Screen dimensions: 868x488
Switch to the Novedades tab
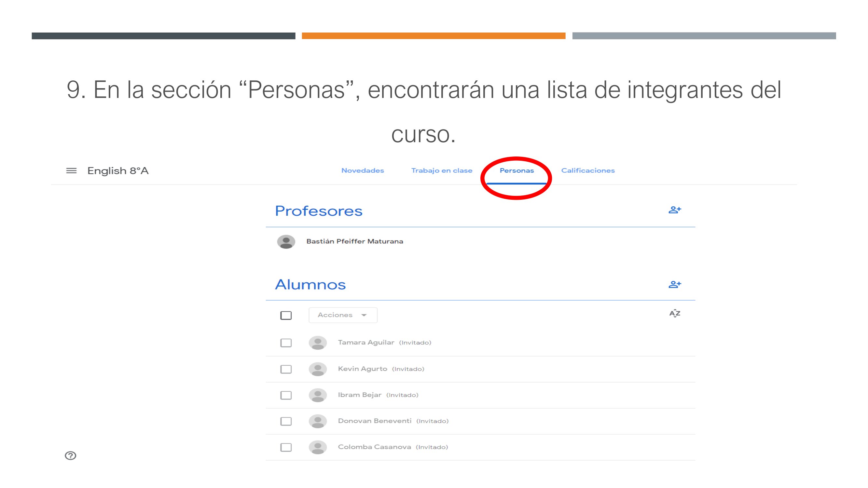(363, 171)
